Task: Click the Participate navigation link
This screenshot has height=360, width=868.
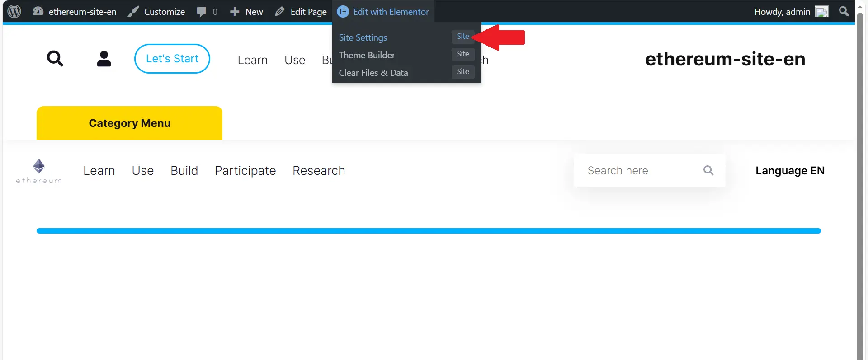Action: 245,171
